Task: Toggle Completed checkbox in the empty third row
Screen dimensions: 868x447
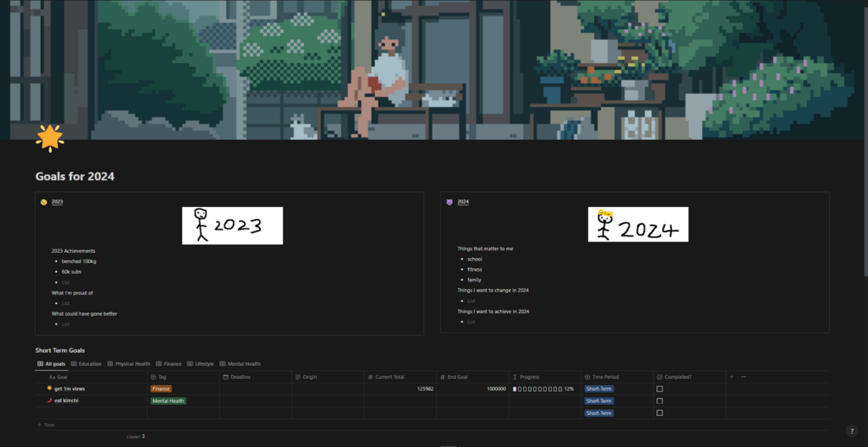Action: (x=659, y=412)
